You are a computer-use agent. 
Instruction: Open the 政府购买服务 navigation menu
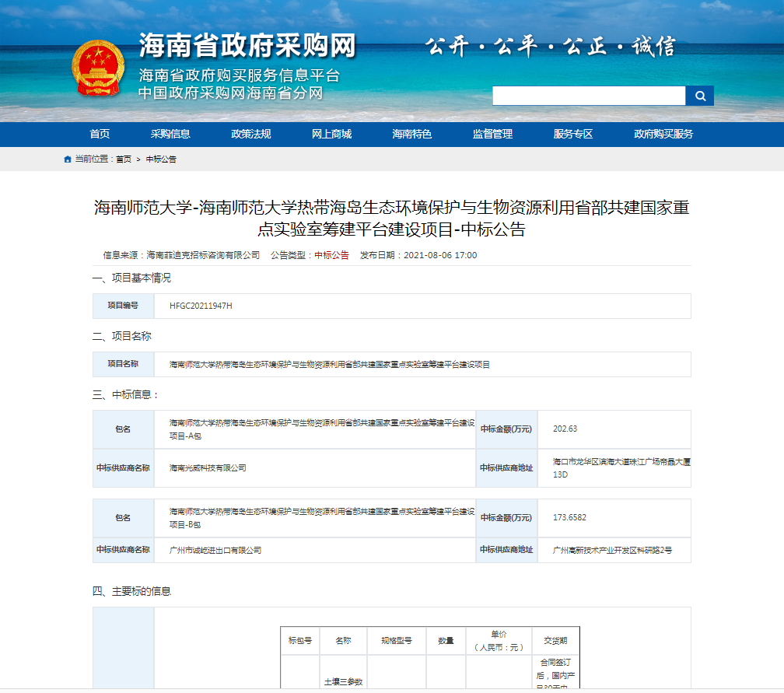[x=663, y=134]
